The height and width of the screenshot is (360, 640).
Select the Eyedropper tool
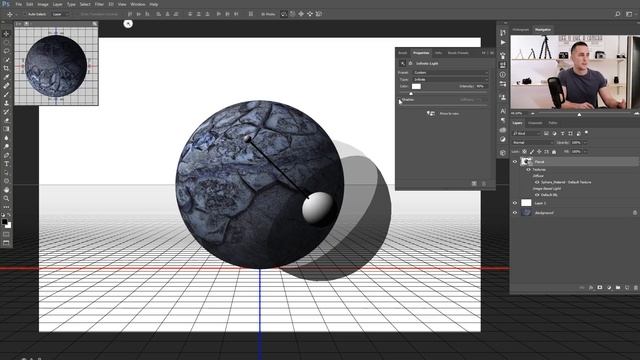point(6,77)
